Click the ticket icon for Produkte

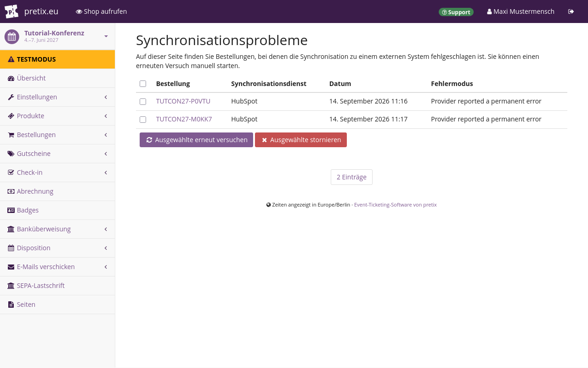click(11, 116)
